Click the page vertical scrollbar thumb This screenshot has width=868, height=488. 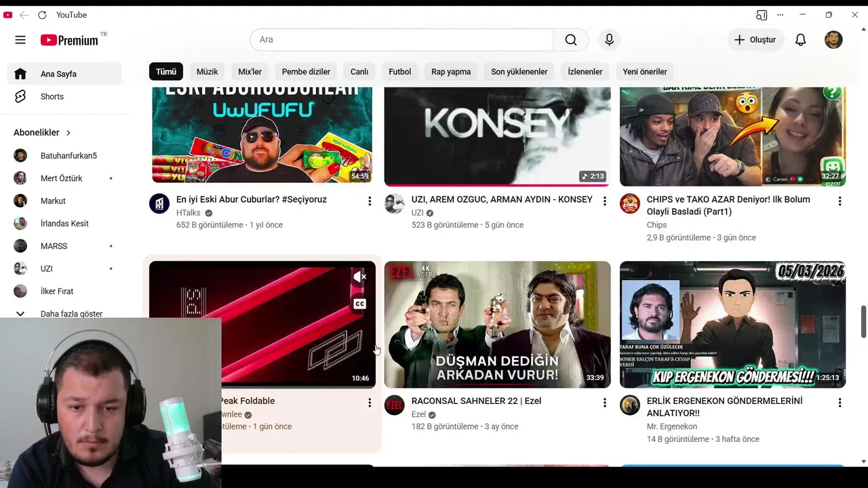863,321
